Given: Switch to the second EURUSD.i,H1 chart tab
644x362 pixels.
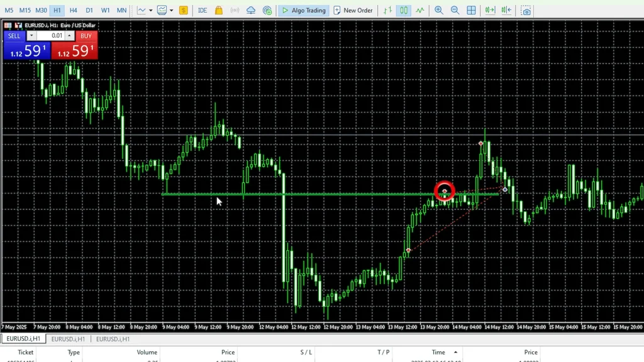Looking at the screenshot, I should pos(69,339).
